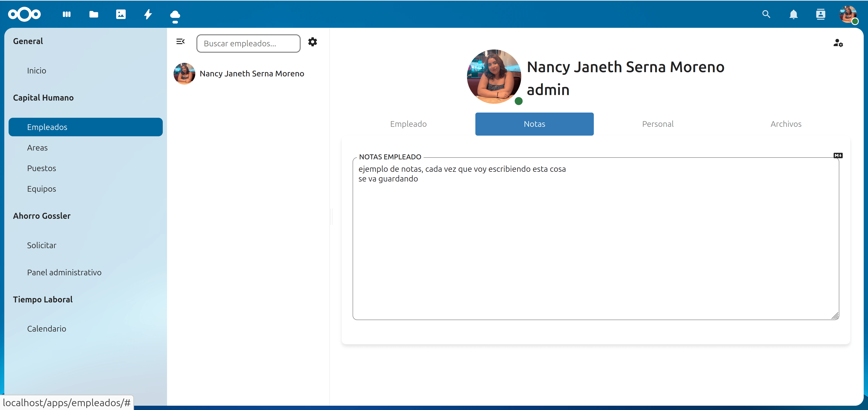Click the search magnifier icon

coord(766,14)
